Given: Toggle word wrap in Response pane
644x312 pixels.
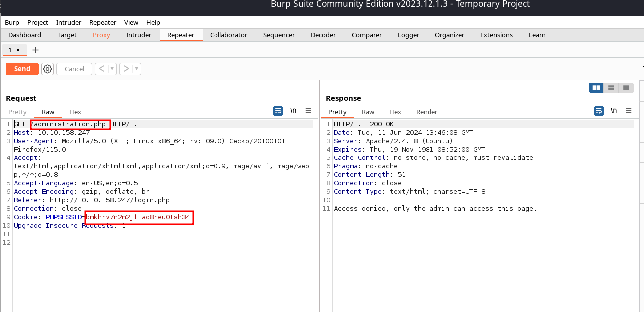Looking at the screenshot, I should [598, 111].
